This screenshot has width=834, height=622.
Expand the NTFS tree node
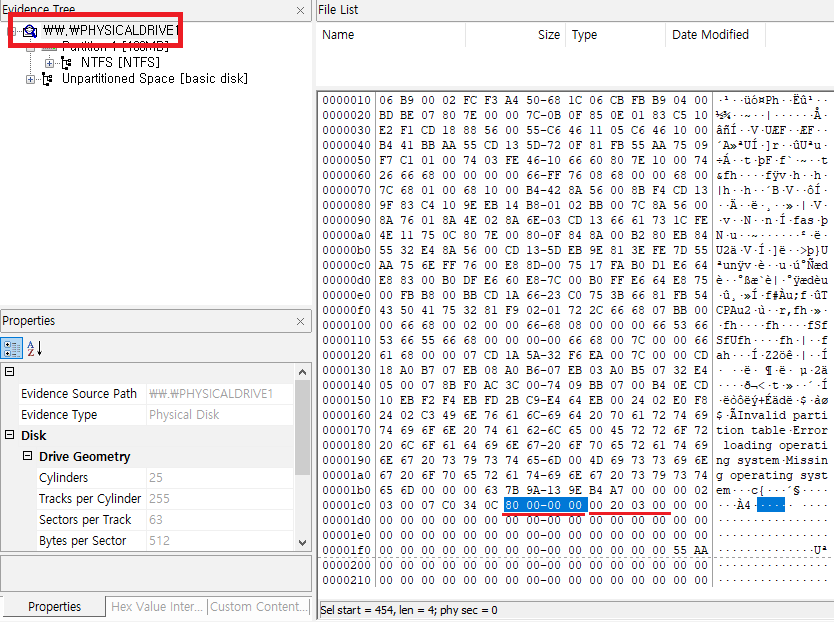pyautogui.click(x=49, y=63)
